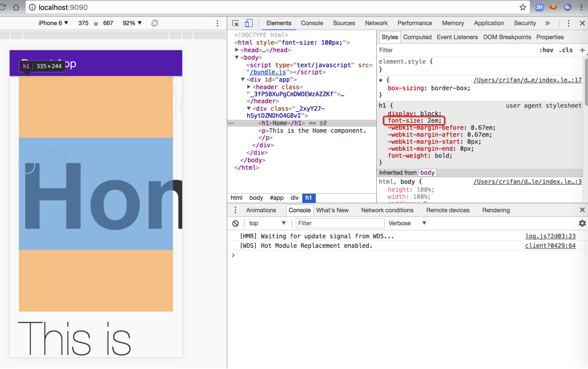Screen dimensions: 588x369
Task: Open the Remote devices drawer tab
Action: 448,210
